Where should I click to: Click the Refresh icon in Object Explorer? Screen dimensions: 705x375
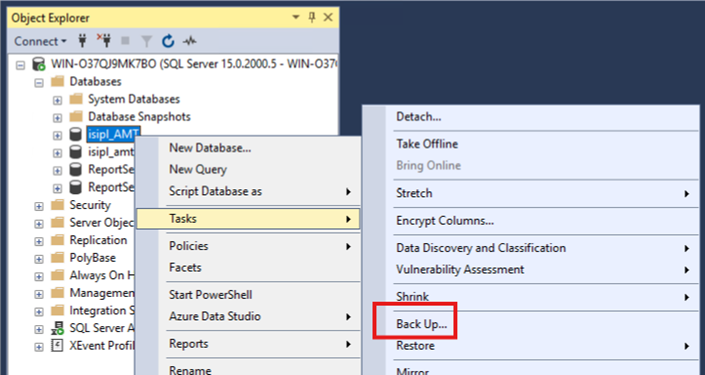tap(168, 41)
